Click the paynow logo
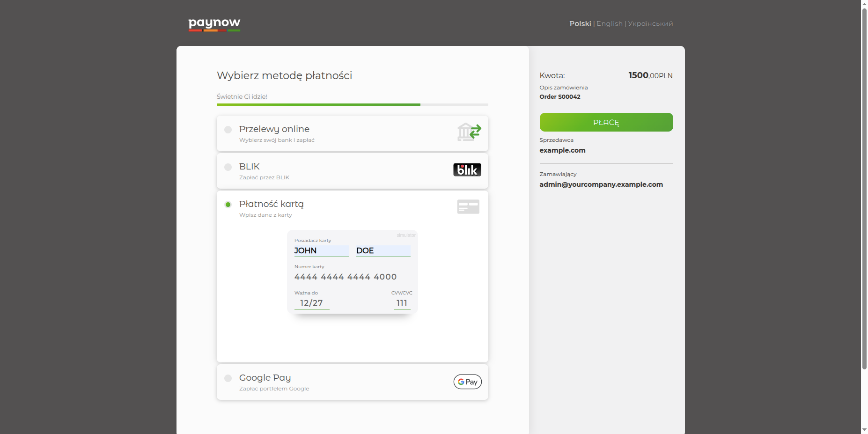Image resolution: width=868 pixels, height=434 pixels. pyautogui.click(x=214, y=24)
